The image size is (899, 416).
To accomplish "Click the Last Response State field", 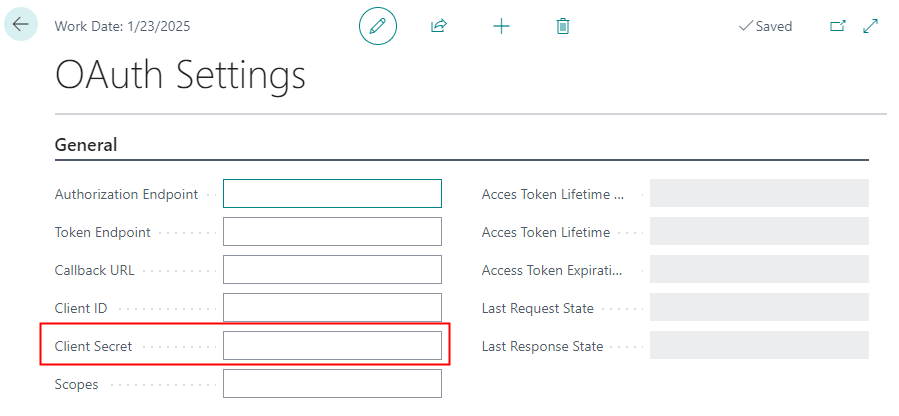I will point(759,346).
